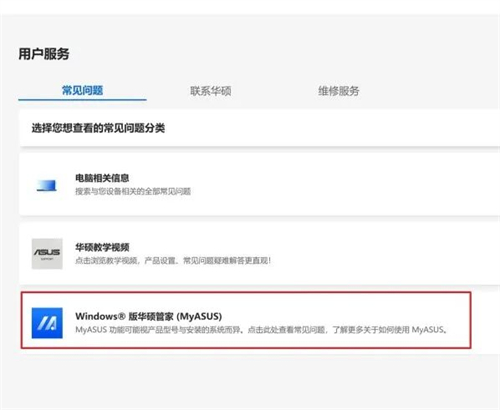
Task: Click the 点击浏览教学视频 description text
Action: pyautogui.click(x=173, y=260)
